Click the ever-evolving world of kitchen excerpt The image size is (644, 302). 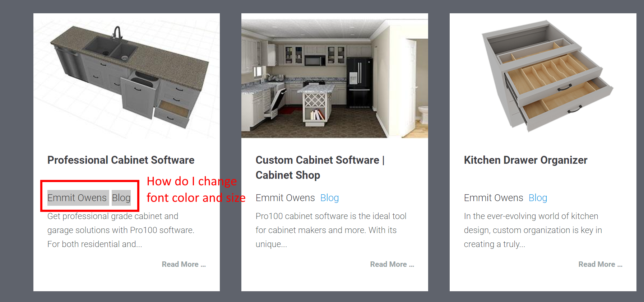533,230
